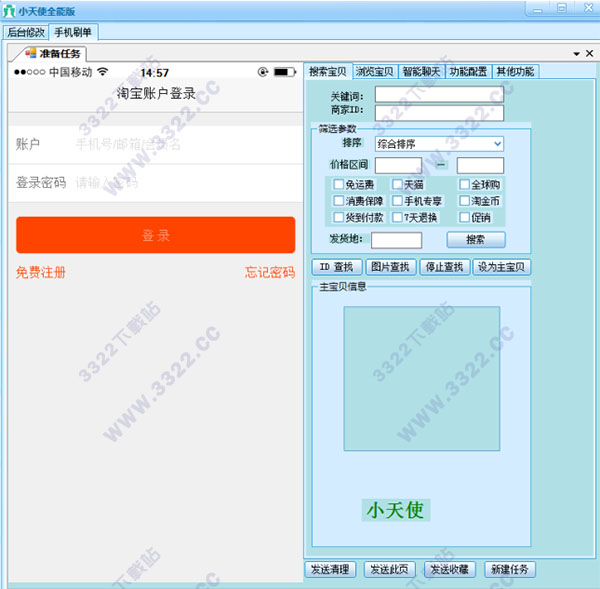Screen dimensions: 600x589
Task: Check the 促销 option
Action: coord(464,217)
